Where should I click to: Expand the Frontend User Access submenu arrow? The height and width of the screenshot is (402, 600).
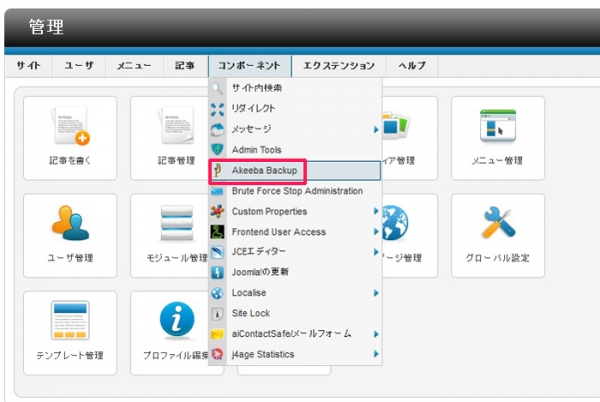376,231
